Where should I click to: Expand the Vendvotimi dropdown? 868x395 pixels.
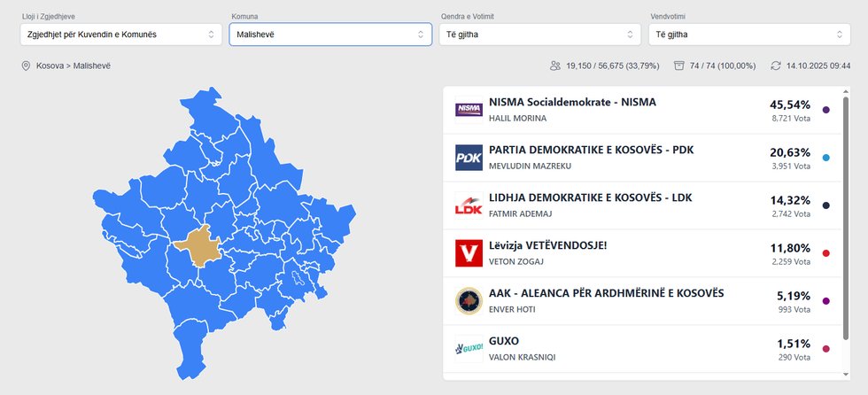[x=749, y=35]
